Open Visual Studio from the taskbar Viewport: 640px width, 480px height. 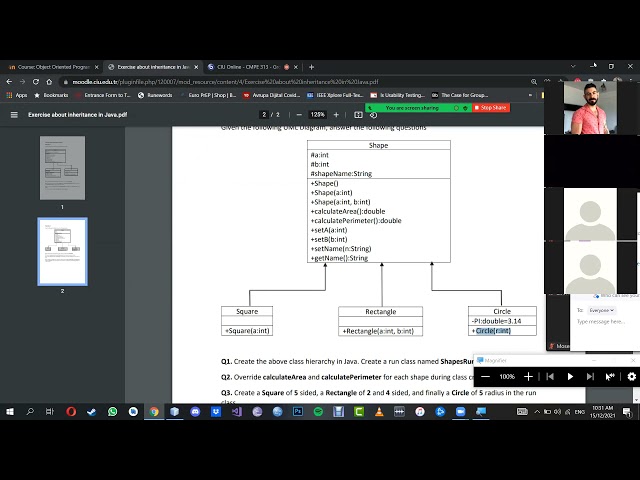pyautogui.click(x=236, y=412)
